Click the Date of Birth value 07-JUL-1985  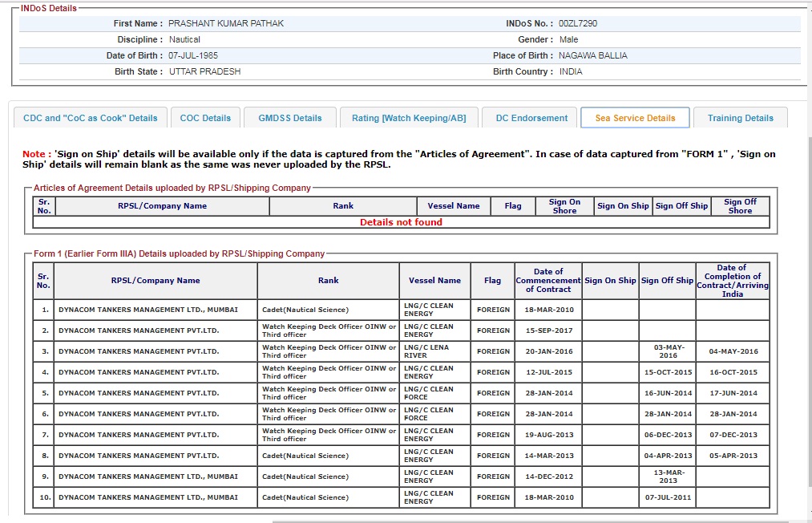193,55
